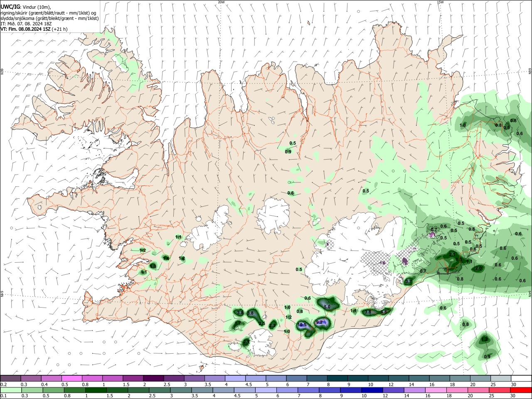Click the darkest purple upper legend swatch at 2
532x399 pixels.
click(x=153, y=378)
